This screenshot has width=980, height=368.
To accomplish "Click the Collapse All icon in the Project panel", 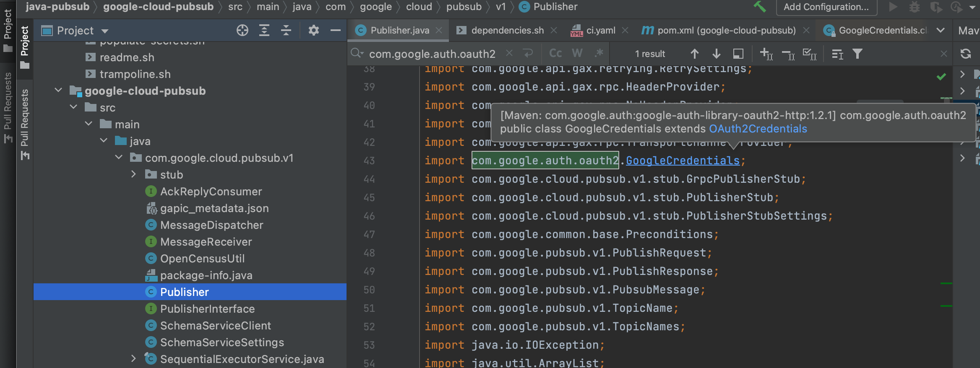I will 286,30.
